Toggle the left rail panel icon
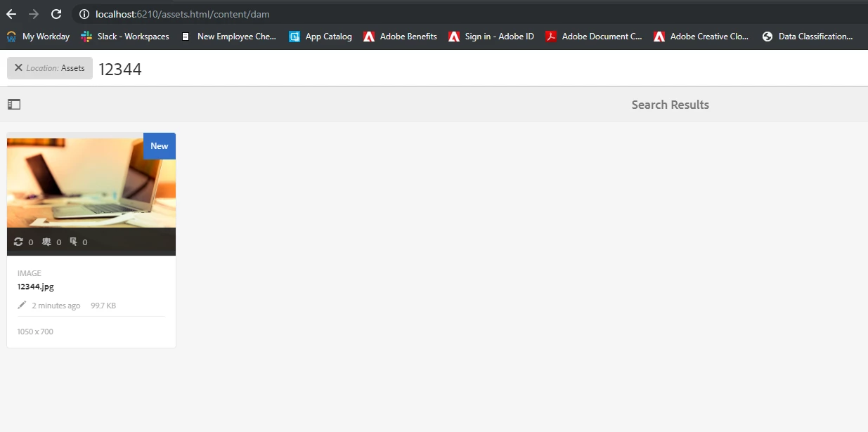The height and width of the screenshot is (432, 868). (14, 104)
